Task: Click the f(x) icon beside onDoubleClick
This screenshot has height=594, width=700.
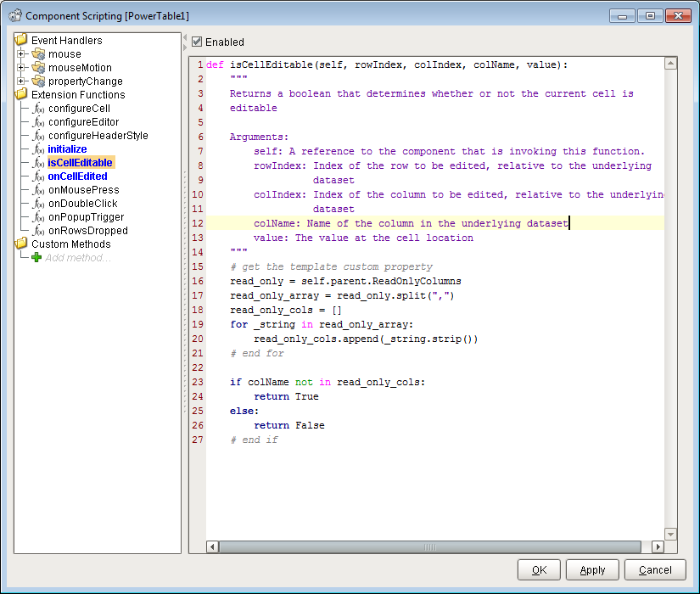Action: click(x=38, y=203)
